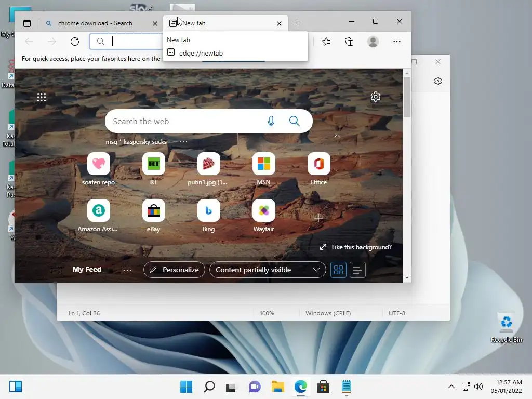
Task: Open feed more options ellipsis
Action: click(x=127, y=270)
